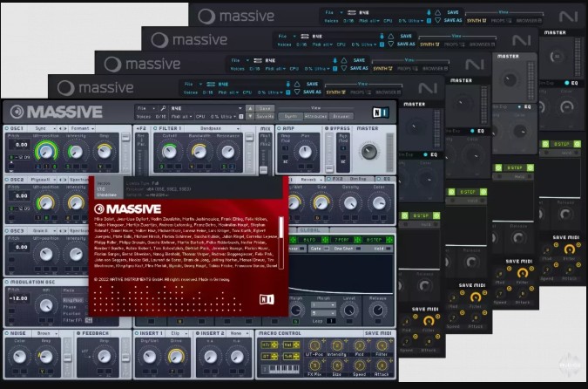Click the front window Master volume knob

click(x=368, y=151)
